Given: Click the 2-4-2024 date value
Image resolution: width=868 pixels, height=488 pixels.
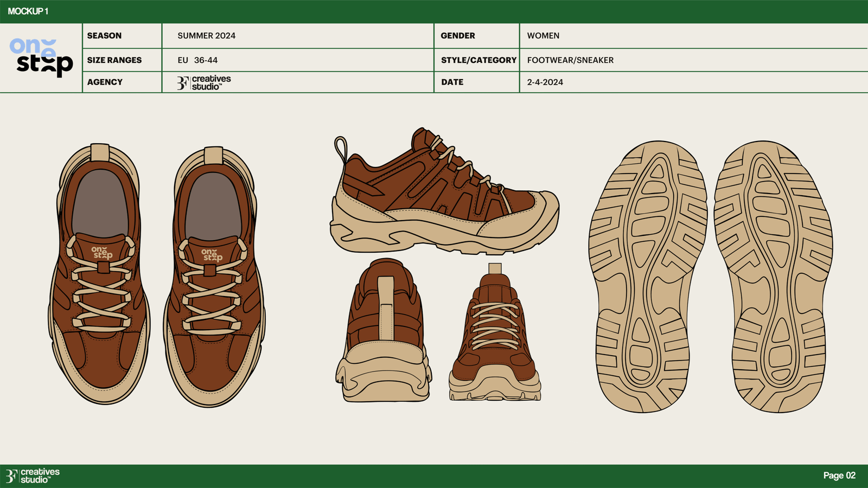Looking at the screenshot, I should pyautogui.click(x=545, y=82).
